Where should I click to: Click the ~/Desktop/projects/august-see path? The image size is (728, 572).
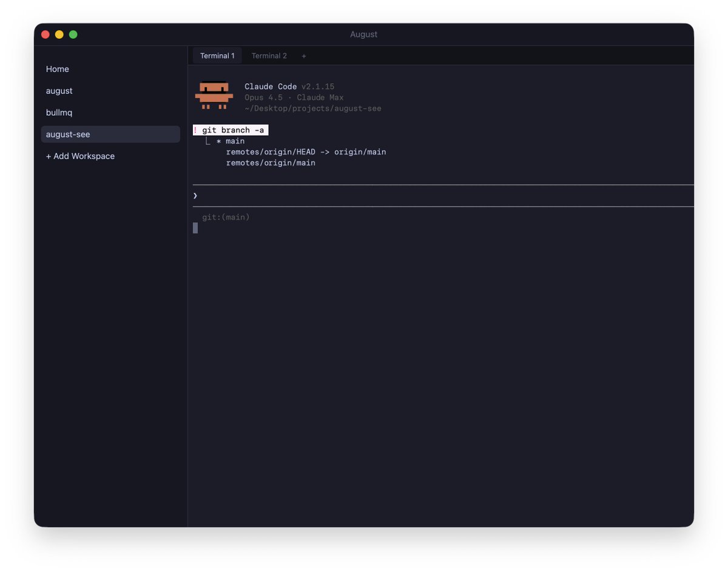[313, 109]
